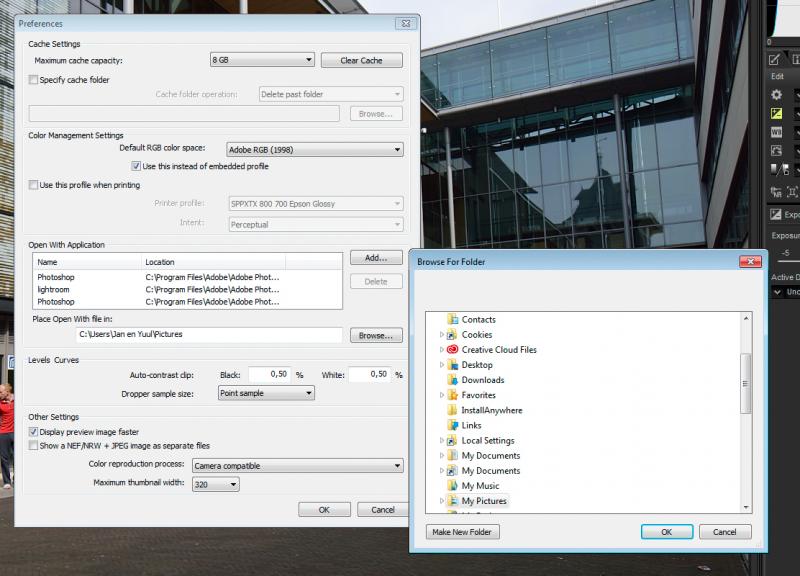Click the Clear Cache button
This screenshot has height=576, width=800.
point(361,60)
